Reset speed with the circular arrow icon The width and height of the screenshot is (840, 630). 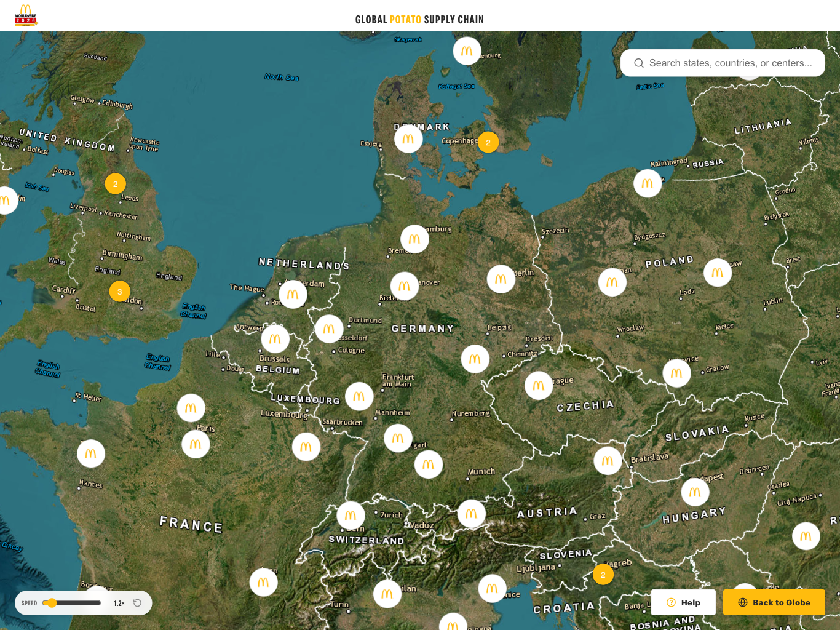(x=138, y=603)
